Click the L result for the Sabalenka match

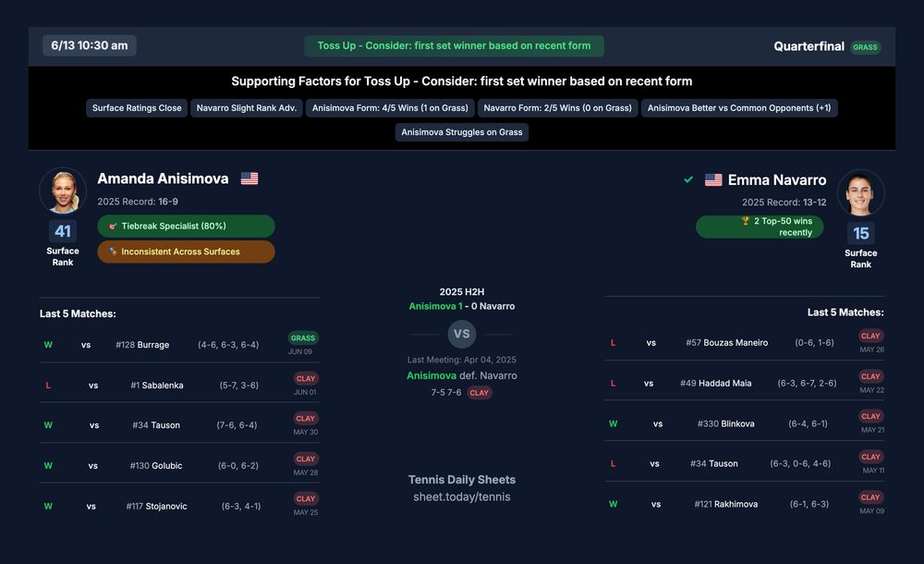(x=48, y=386)
